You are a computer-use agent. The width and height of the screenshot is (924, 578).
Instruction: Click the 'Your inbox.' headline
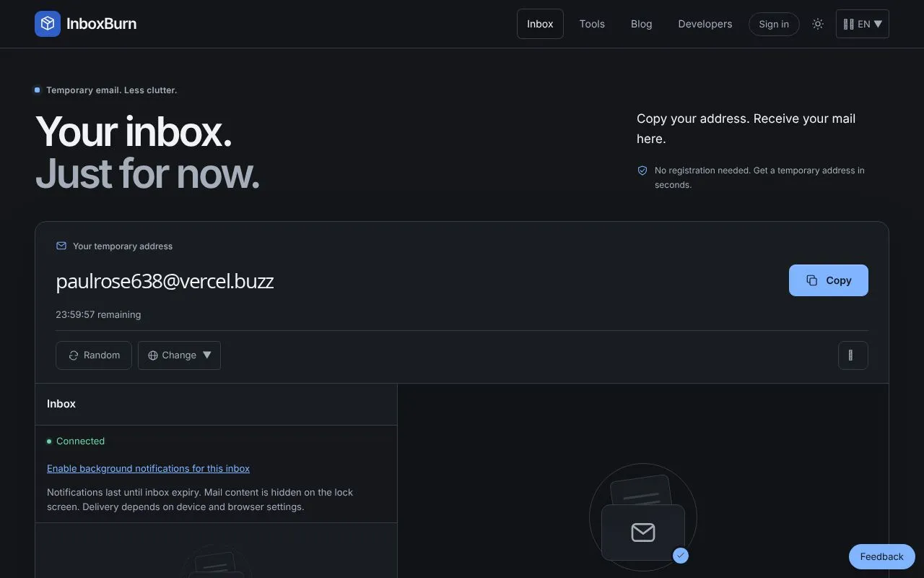(134, 131)
